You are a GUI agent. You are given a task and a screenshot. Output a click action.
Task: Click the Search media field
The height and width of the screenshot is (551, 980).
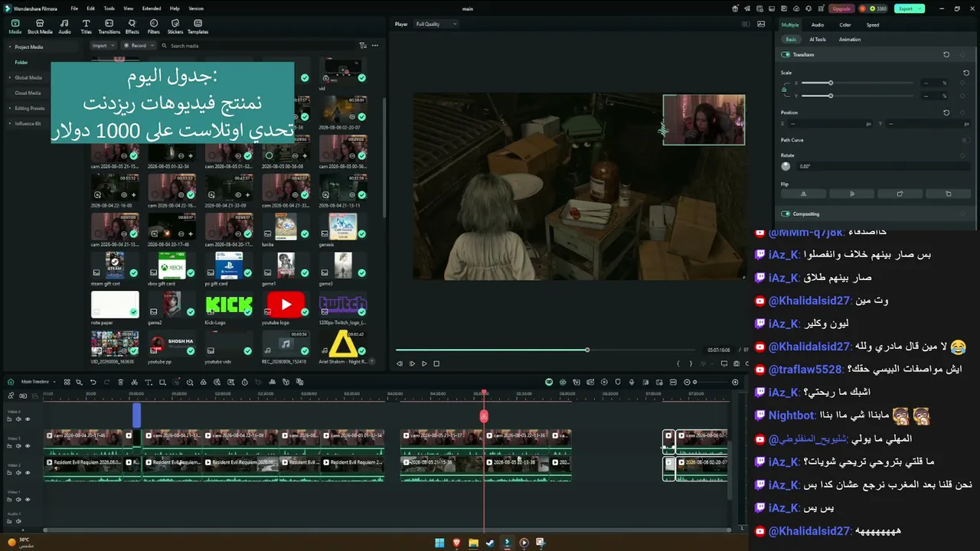coord(256,46)
